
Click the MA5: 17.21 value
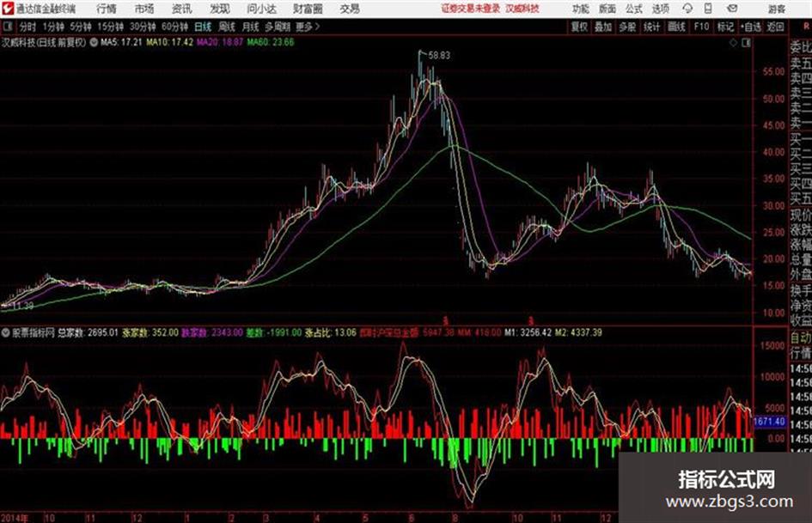tap(121, 42)
